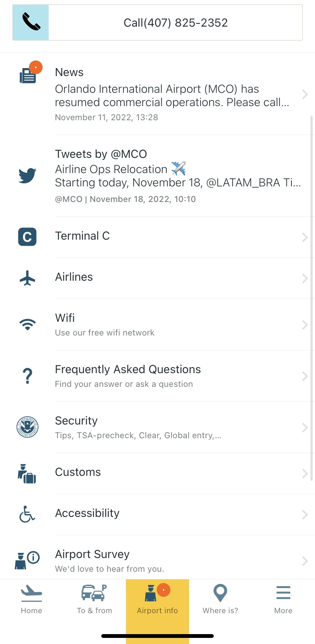This screenshot has width=315, height=644.
Task: Tap the Customs officer luggage icon
Action: (27, 474)
